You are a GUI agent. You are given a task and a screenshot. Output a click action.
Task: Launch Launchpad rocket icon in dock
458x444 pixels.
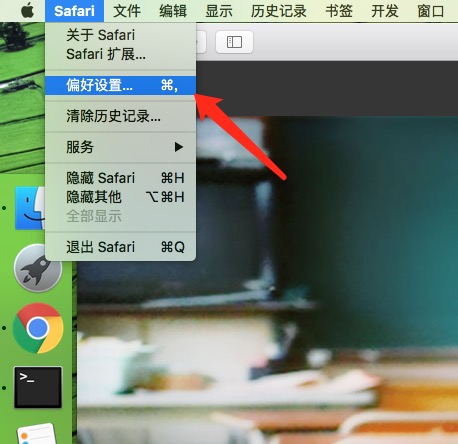pos(38,268)
